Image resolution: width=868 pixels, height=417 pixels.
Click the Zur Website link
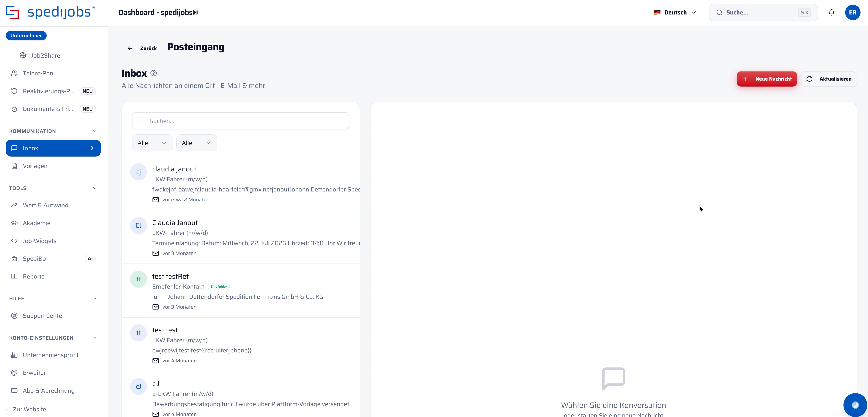click(26, 409)
